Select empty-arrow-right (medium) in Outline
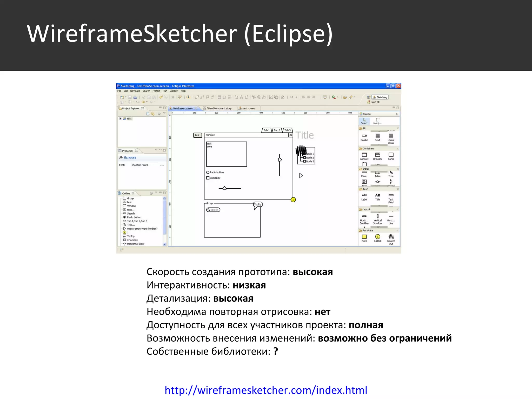 [x=140, y=229]
